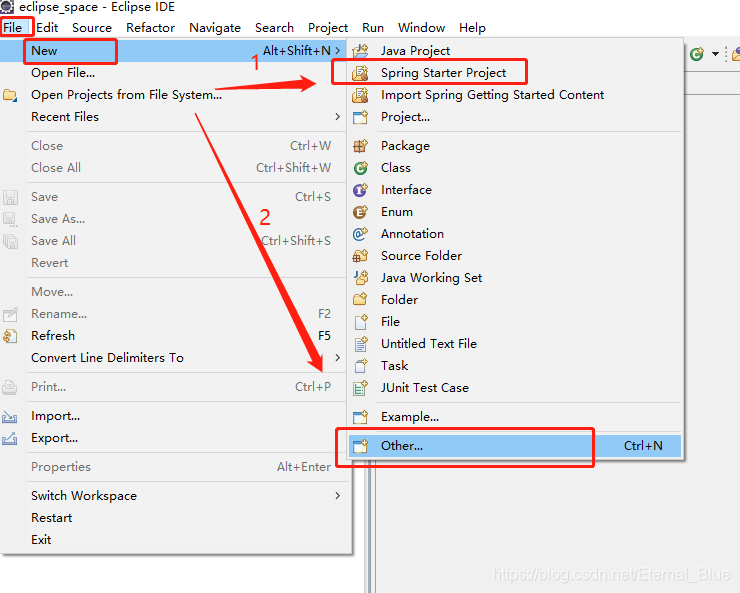Click the Eclipse title bar icon
Viewport: 740px width, 593px height.
pyautogui.click(x=7, y=7)
